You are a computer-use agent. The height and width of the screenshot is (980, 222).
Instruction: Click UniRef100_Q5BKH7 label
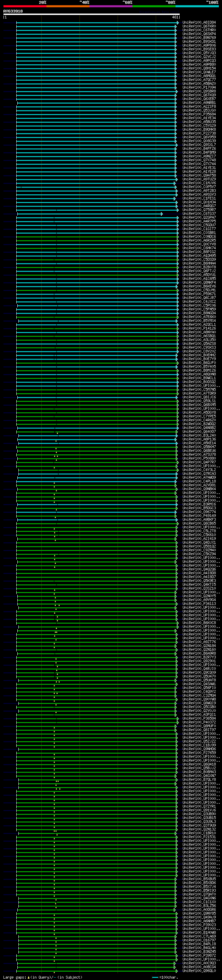click(199, 447)
